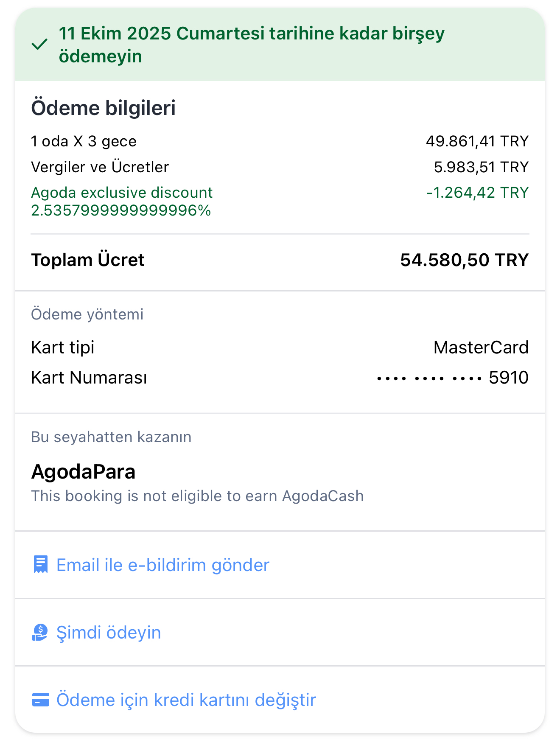The height and width of the screenshot is (748, 560).
Task: Click the Ödeme bilgileri heading
Action: click(x=104, y=108)
